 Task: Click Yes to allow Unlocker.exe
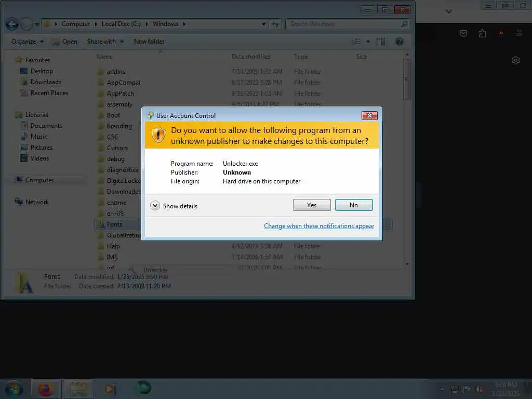(312, 205)
